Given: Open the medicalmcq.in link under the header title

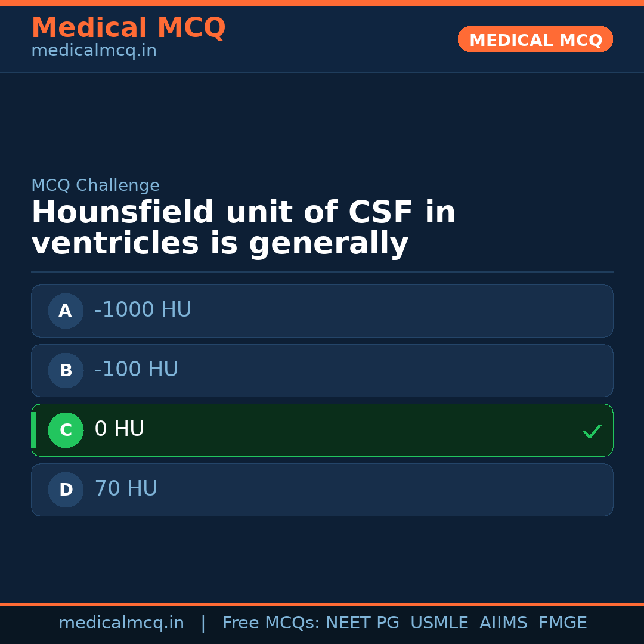Looking at the screenshot, I should pos(94,51).
